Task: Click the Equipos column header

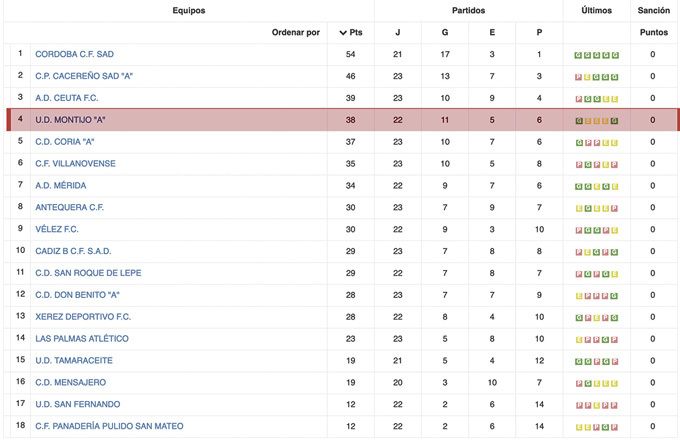Action: (188, 10)
